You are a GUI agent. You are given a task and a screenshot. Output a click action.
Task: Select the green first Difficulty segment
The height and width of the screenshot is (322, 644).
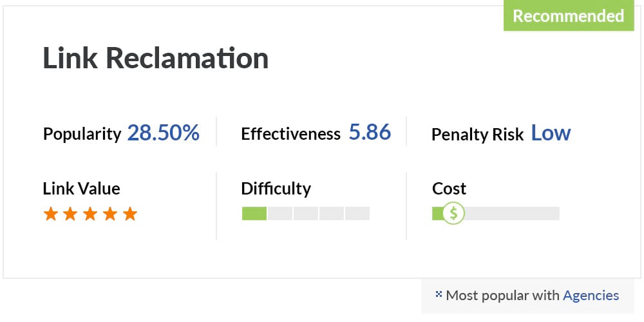click(x=254, y=213)
